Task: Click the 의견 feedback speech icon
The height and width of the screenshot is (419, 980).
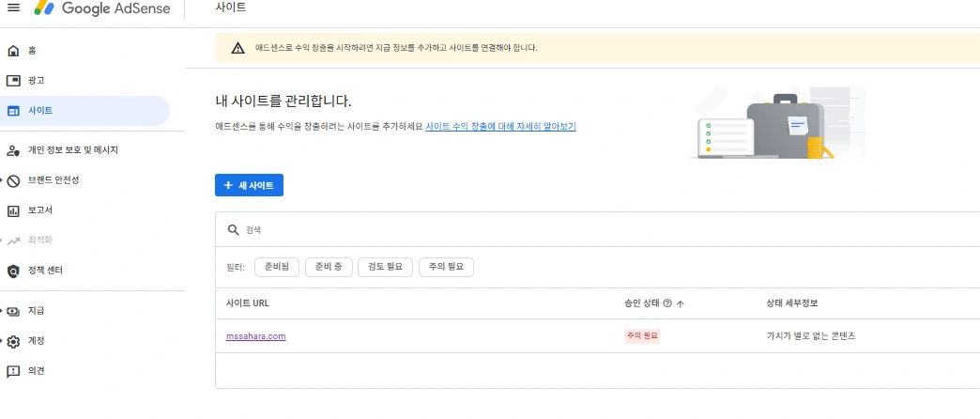Action: [13, 371]
